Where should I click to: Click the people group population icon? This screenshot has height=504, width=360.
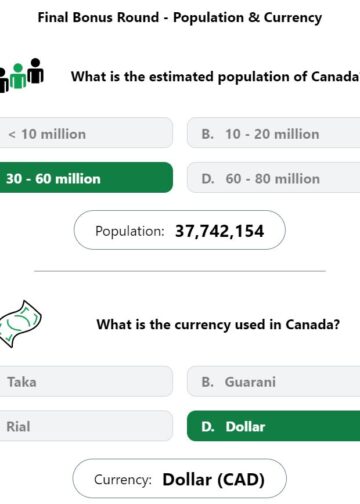tap(22, 76)
